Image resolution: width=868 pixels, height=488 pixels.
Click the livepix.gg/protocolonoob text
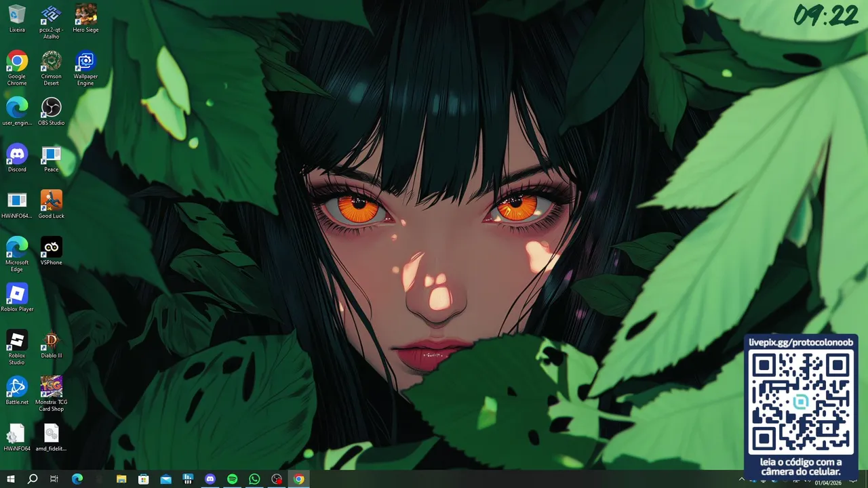tap(801, 342)
